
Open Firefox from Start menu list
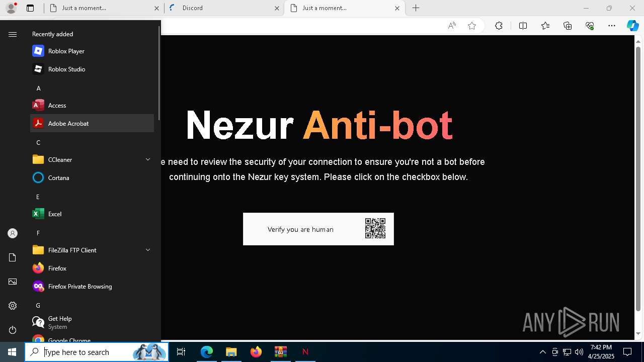[x=92, y=268]
